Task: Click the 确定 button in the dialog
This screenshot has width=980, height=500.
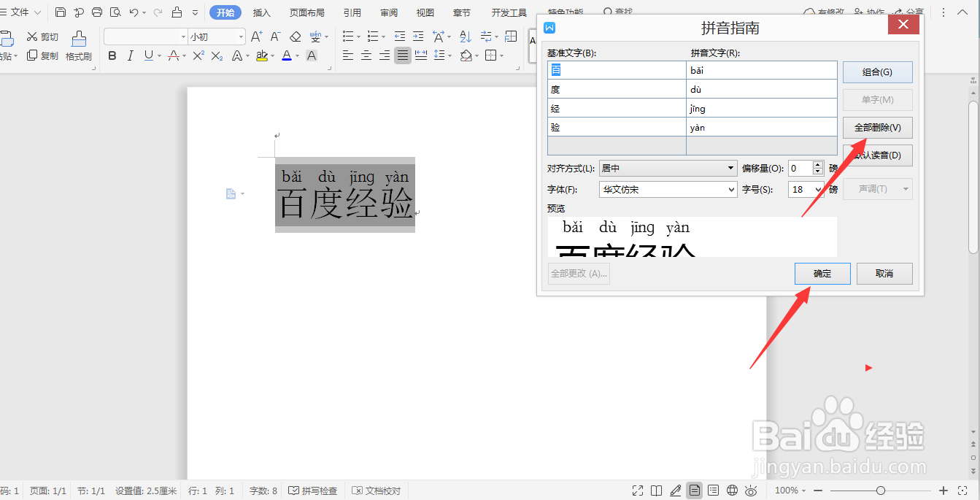Action: [x=822, y=273]
